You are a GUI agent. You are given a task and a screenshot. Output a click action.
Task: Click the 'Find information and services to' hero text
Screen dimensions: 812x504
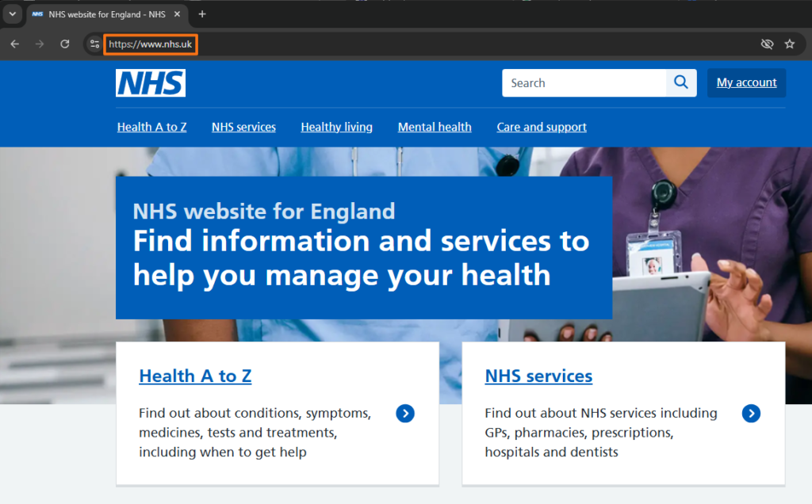pos(362,241)
